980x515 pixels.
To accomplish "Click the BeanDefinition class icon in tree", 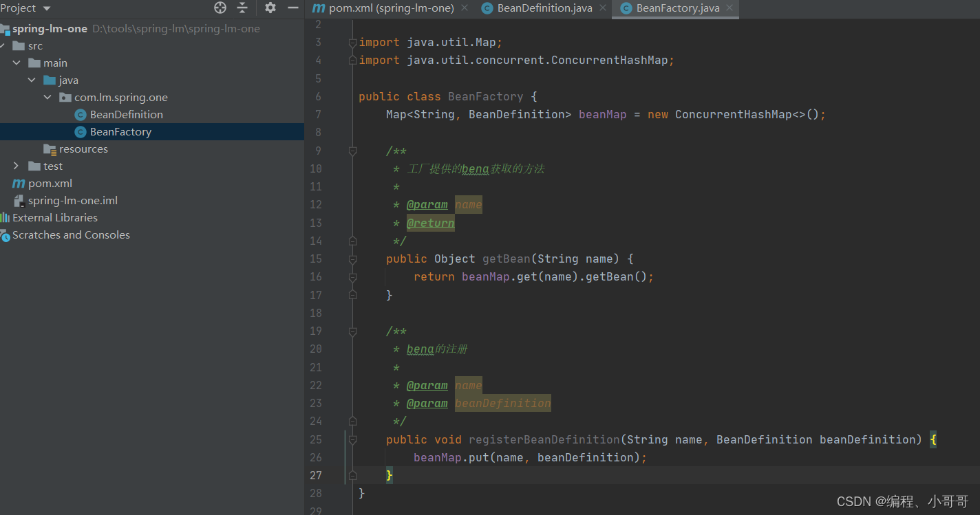I will click(x=81, y=114).
